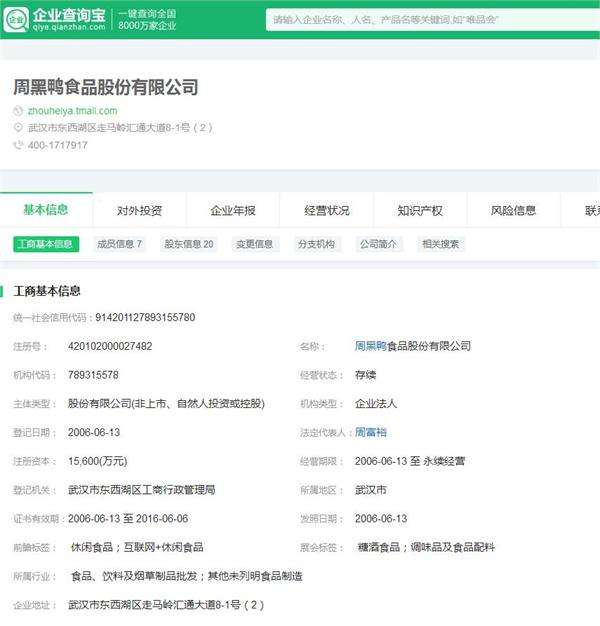View the 风险信息 tab
The height and width of the screenshot is (626, 600).
coord(513,211)
